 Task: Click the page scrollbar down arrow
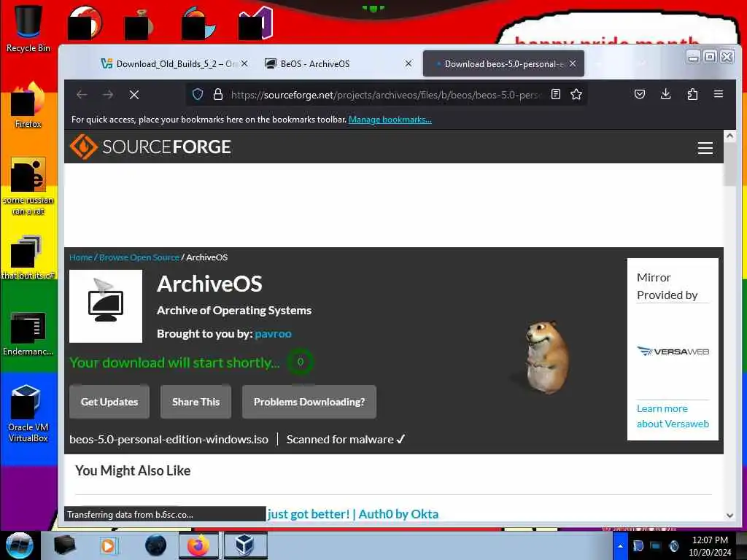coord(729,516)
